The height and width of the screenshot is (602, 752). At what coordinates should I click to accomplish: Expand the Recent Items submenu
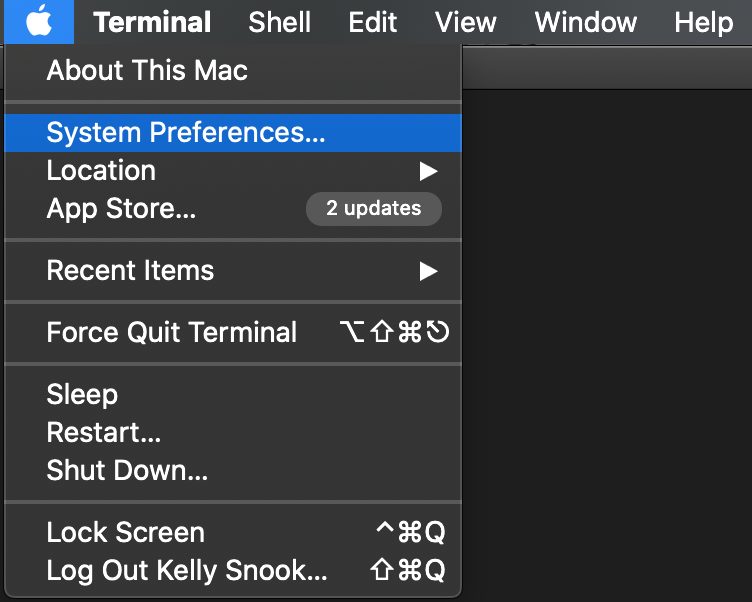pyautogui.click(x=130, y=271)
